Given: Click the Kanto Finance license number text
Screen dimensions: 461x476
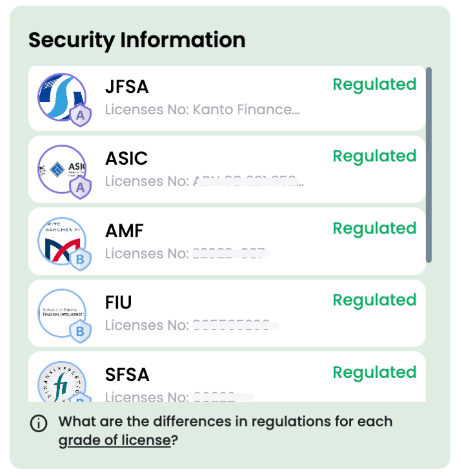Looking at the screenshot, I should point(202,109).
